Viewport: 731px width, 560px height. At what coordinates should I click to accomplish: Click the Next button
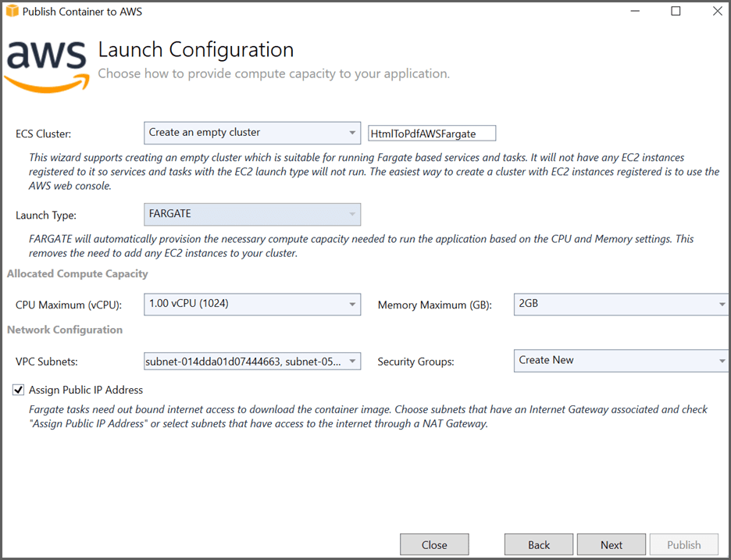(612, 544)
